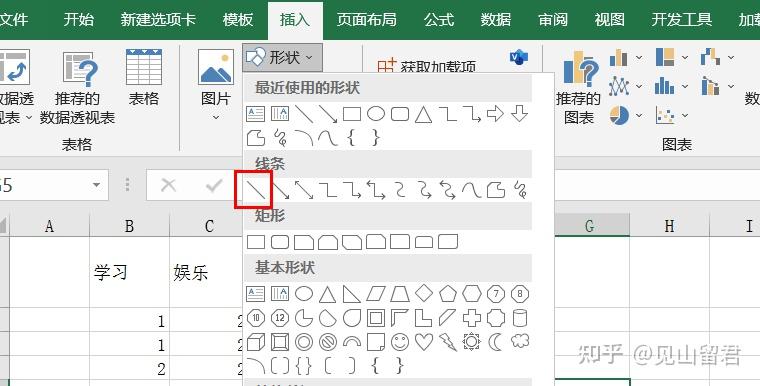The image size is (760, 386).
Task: Confirm the formula bar entry with checkmark
Action: 214,185
